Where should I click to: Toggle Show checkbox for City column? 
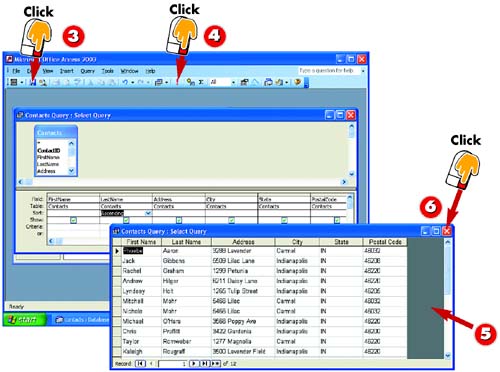231,220
